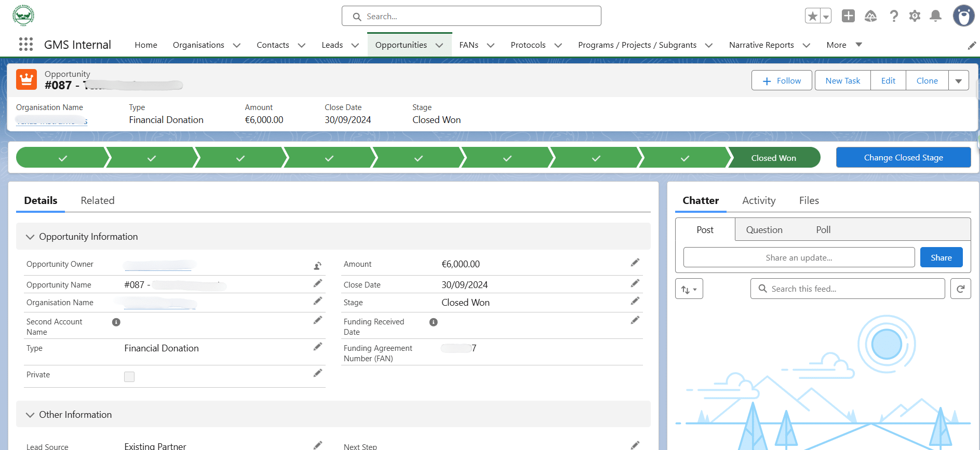Switch to the Activity tab
The width and height of the screenshot is (980, 450).
pos(758,200)
